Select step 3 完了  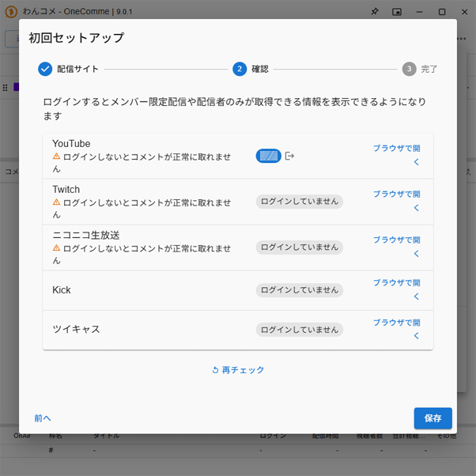(x=420, y=69)
